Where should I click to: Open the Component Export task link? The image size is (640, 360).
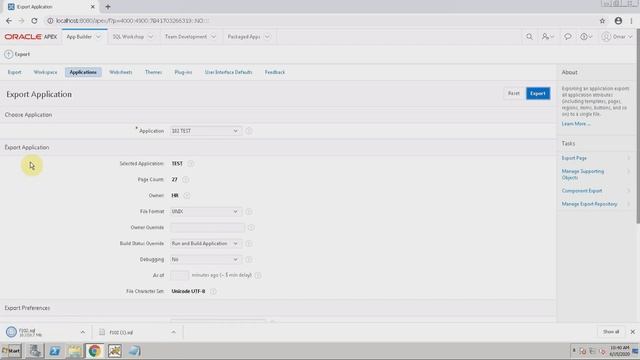[x=582, y=191]
